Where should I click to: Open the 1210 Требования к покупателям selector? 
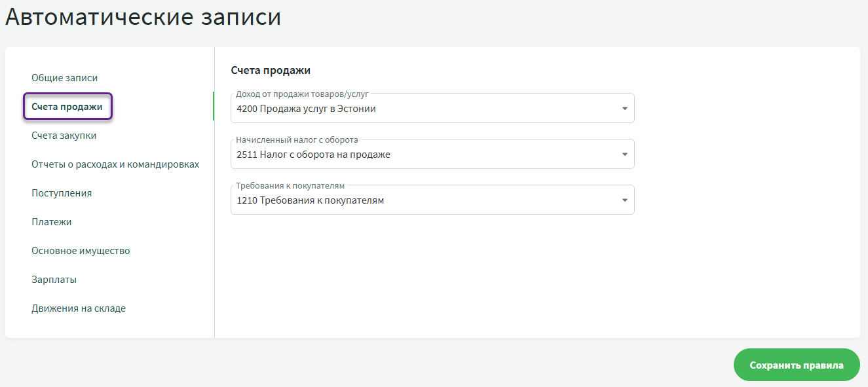pos(419,200)
